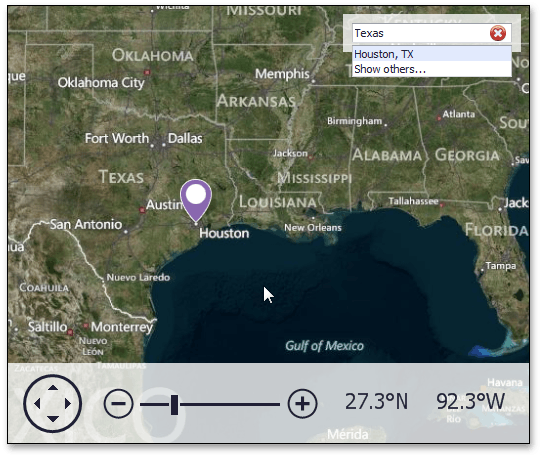Click the Memphis city label

pyautogui.click(x=282, y=73)
